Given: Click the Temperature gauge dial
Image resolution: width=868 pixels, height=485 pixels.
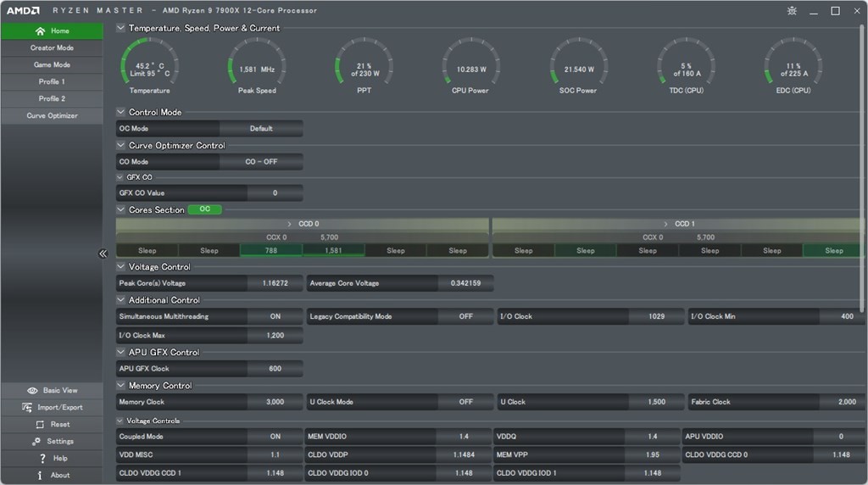Looking at the screenshot, I should point(149,65).
